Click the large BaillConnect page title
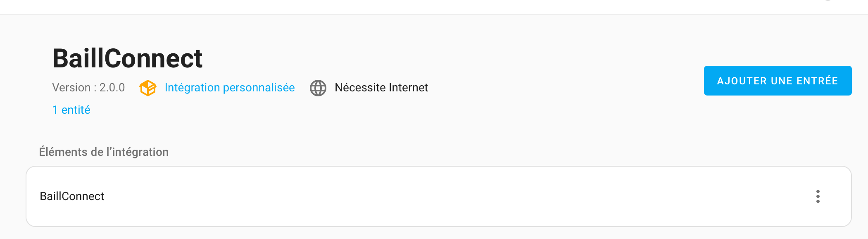Image resolution: width=868 pixels, height=239 pixels. (x=127, y=58)
